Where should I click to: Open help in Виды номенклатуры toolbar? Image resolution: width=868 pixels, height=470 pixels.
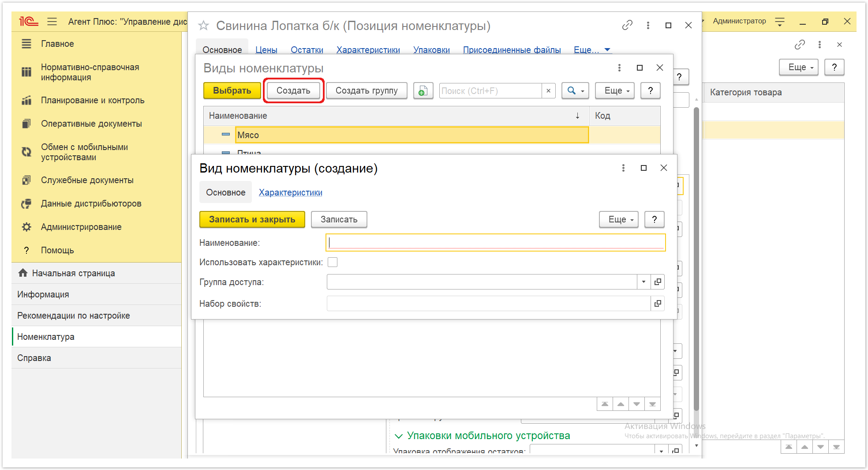pos(650,90)
